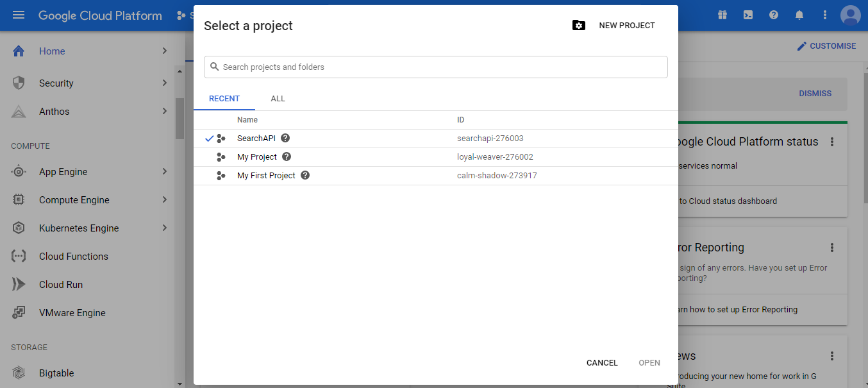Click the VMware Engine icon
Viewport: 868px width, 388px height.
point(19,313)
